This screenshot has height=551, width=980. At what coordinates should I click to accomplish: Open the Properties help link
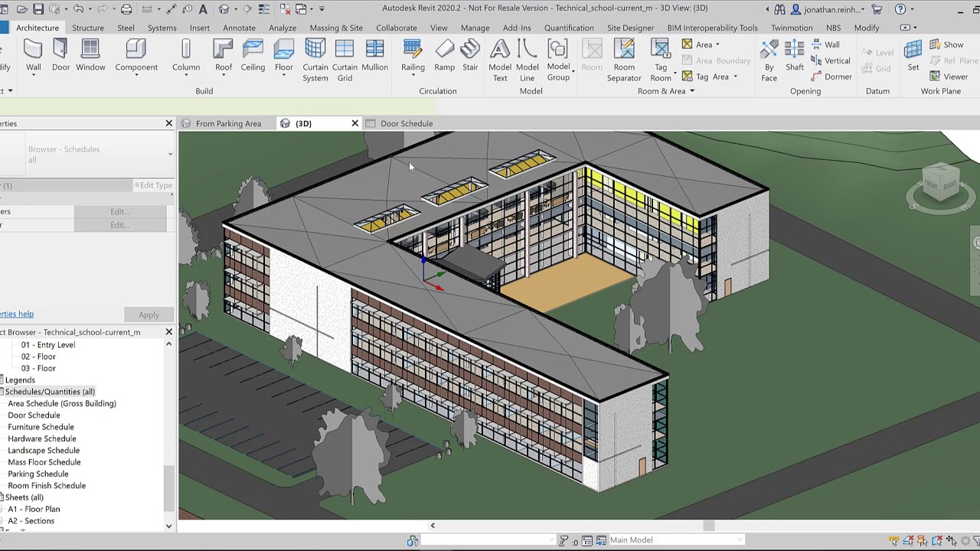pos(17,314)
